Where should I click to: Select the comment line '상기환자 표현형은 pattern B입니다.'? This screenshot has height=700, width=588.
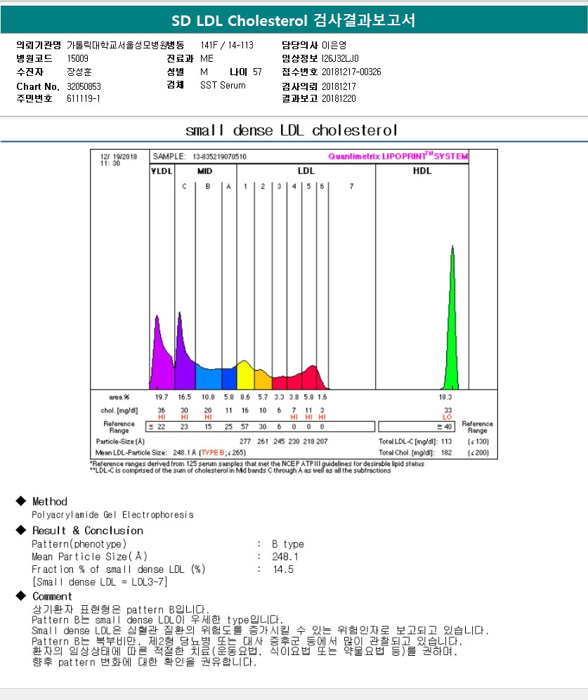point(120,610)
